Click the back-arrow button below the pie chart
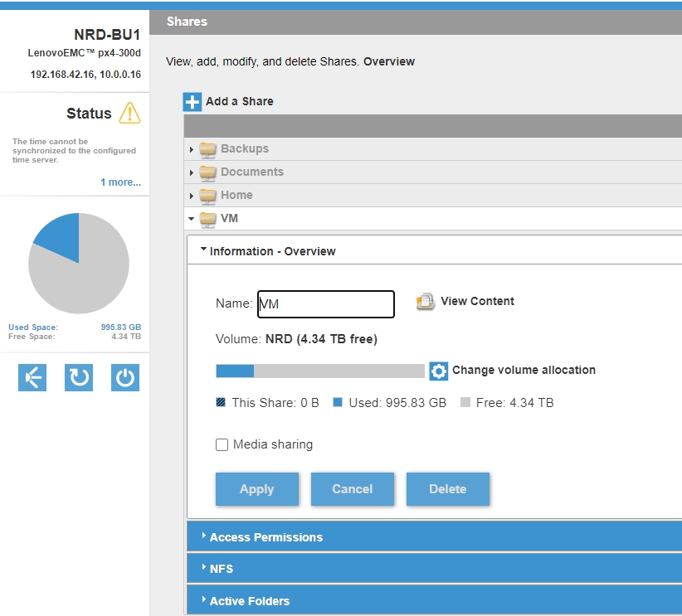The image size is (682, 616). coord(32,377)
